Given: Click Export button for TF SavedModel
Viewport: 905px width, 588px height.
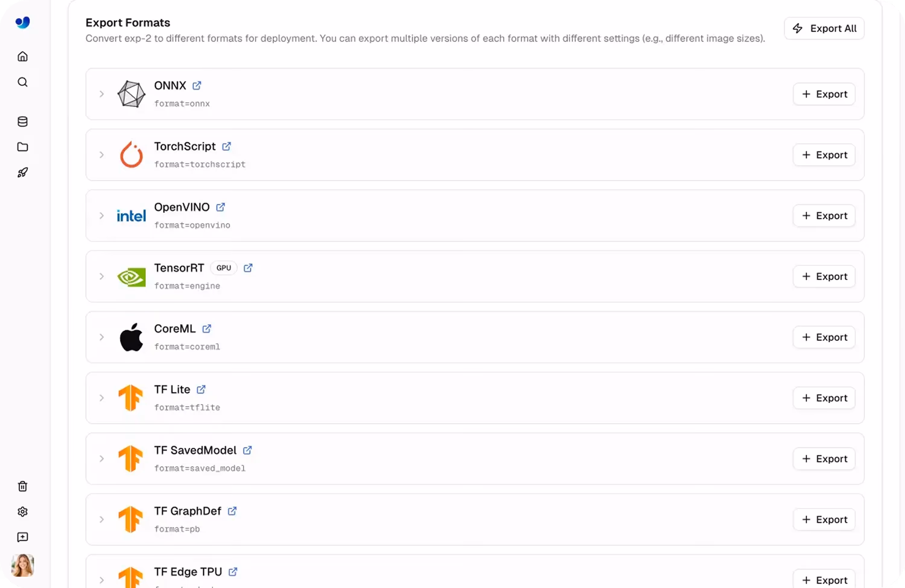Looking at the screenshot, I should pos(824,459).
